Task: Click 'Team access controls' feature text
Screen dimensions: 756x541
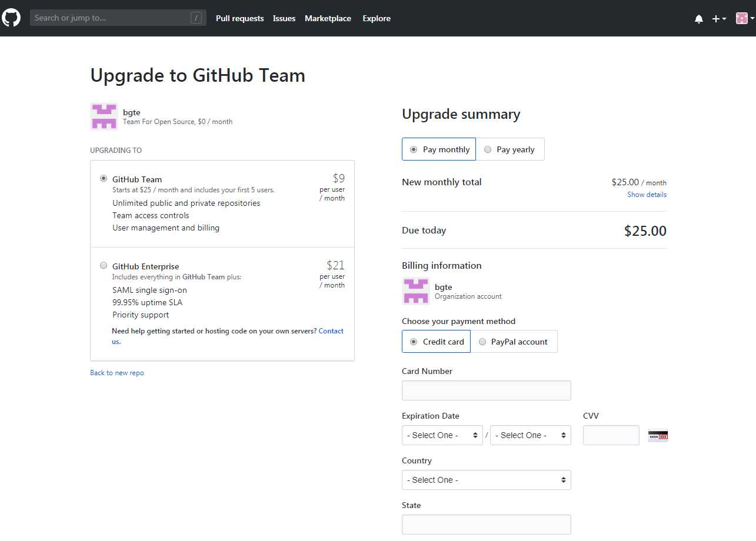Action: click(x=151, y=215)
